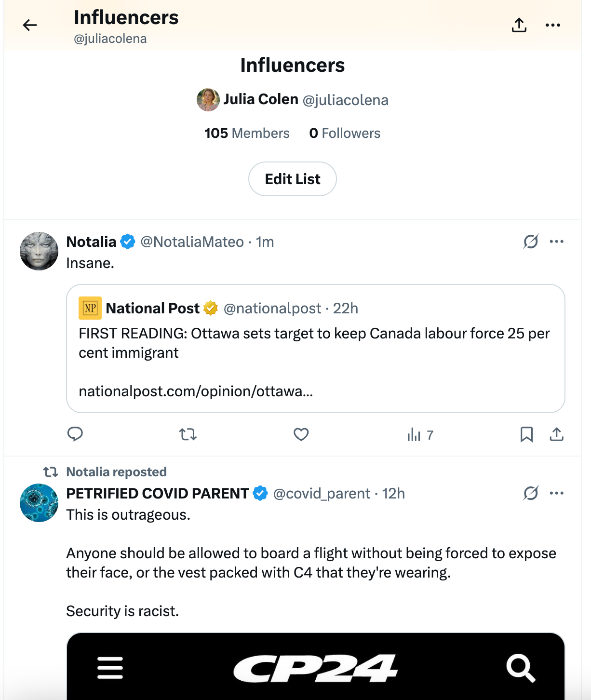Open the 105 Members link
Image resolution: width=591 pixels, height=700 pixels.
(x=247, y=133)
